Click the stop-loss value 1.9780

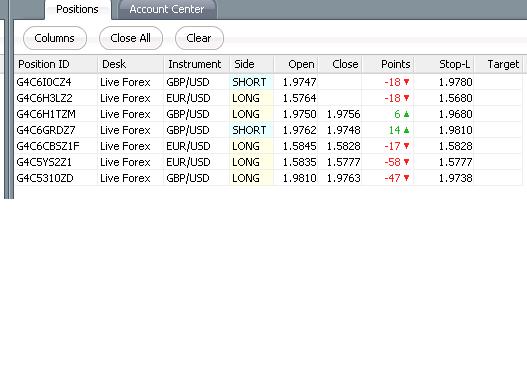tap(455, 82)
